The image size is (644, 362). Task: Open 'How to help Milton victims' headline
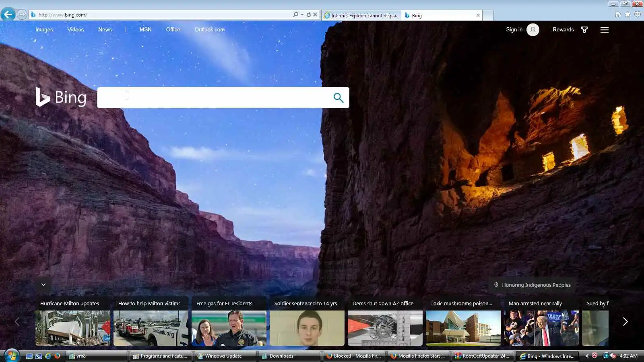[149, 303]
